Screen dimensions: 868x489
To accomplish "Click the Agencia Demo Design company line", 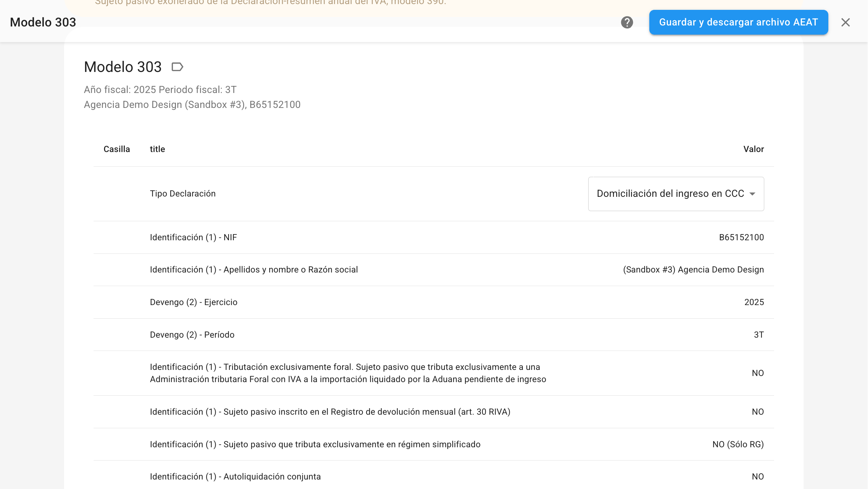I will [192, 105].
